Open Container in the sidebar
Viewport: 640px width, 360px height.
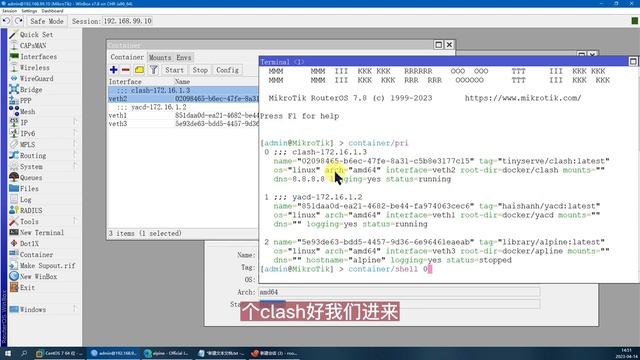(x=36, y=255)
